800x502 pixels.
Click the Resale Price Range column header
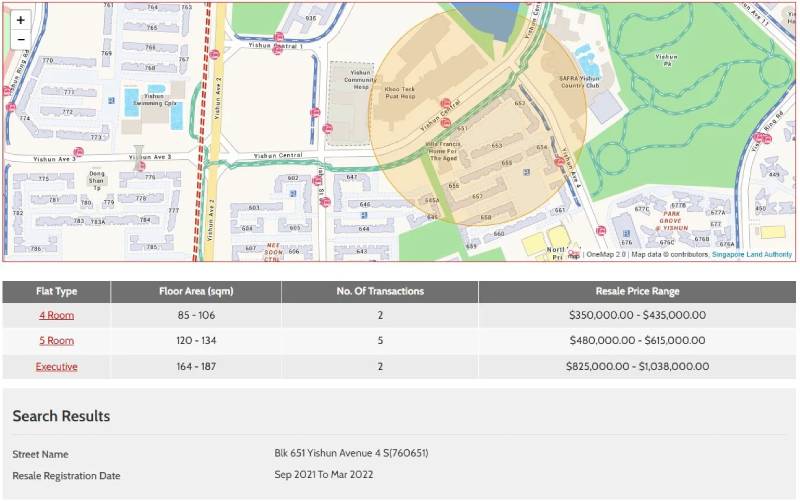637,291
